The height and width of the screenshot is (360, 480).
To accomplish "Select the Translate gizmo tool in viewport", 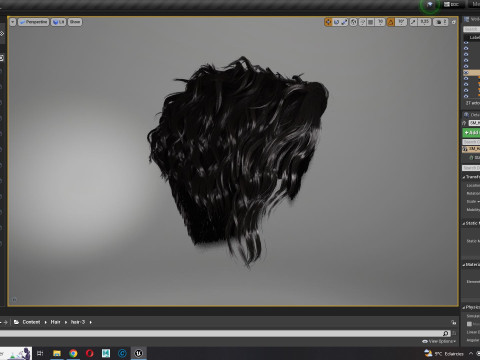I will click(328, 22).
